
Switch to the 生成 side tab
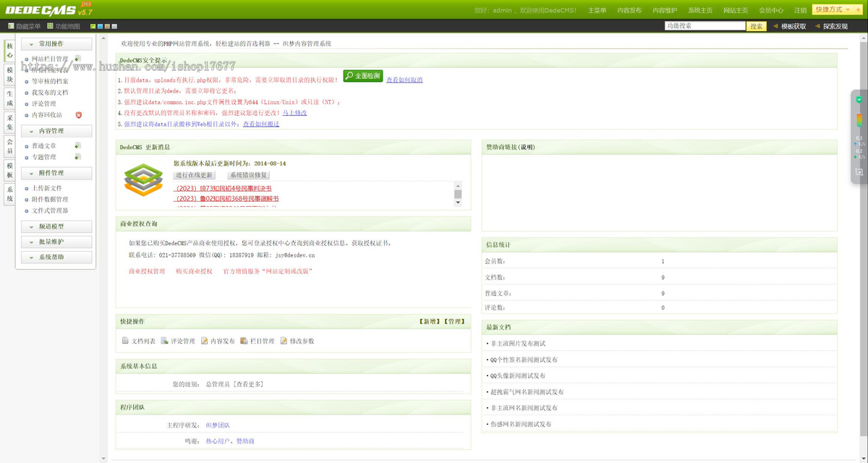pos(9,98)
